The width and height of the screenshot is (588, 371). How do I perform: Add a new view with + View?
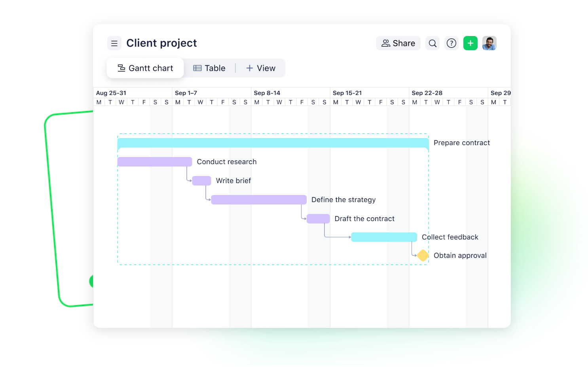(x=260, y=68)
